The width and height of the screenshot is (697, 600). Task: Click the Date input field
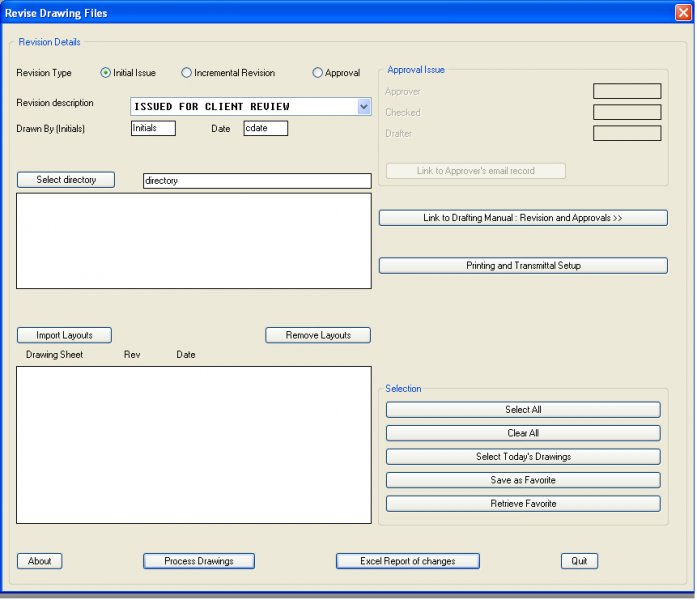(x=265, y=128)
